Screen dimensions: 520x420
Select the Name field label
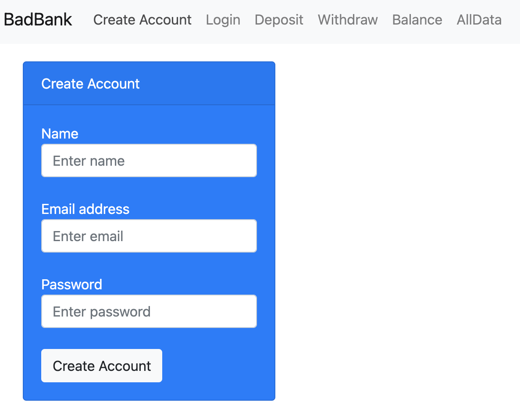(60, 134)
